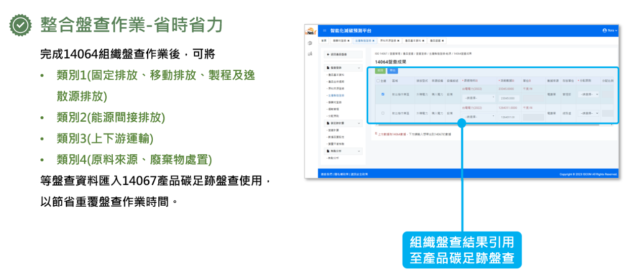The width and height of the screenshot is (644, 275).
Task: Switch to the 首頁 tab
Action: pyautogui.click(x=324, y=40)
